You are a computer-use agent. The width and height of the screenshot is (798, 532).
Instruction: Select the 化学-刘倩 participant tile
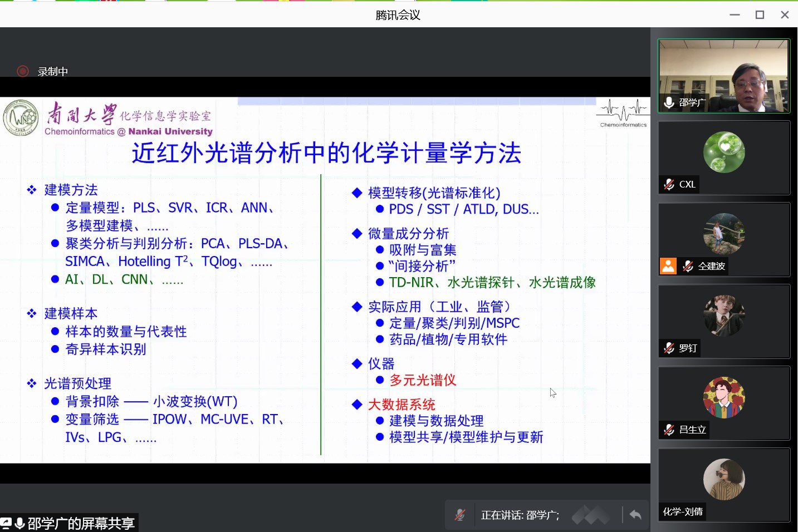pyautogui.click(x=724, y=480)
